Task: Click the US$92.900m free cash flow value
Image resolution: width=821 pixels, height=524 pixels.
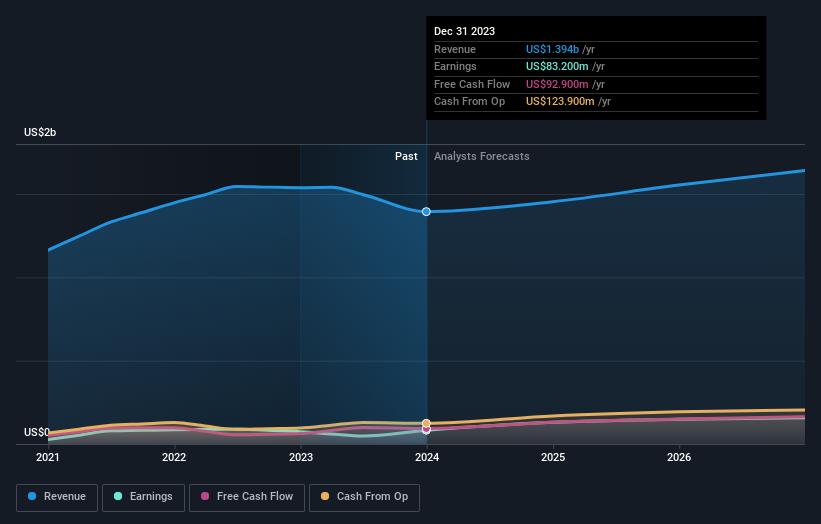Action: (x=557, y=84)
